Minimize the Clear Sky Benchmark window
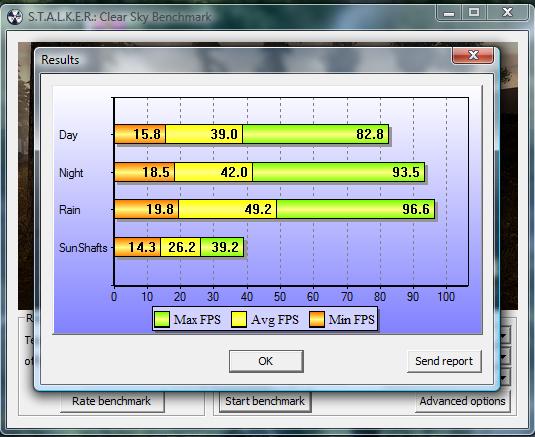The width and height of the screenshot is (535, 437). click(449, 13)
